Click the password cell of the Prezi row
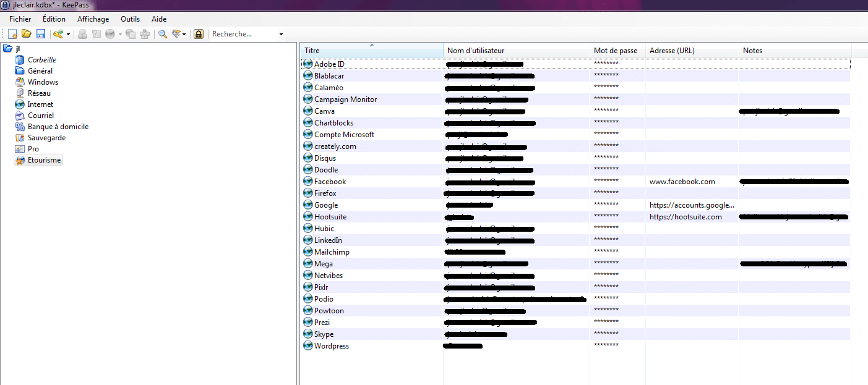Viewport: 868px width, 385px height. pos(617,323)
